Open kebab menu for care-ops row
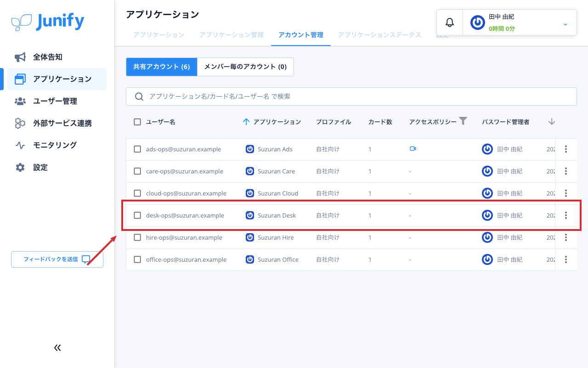 point(566,171)
